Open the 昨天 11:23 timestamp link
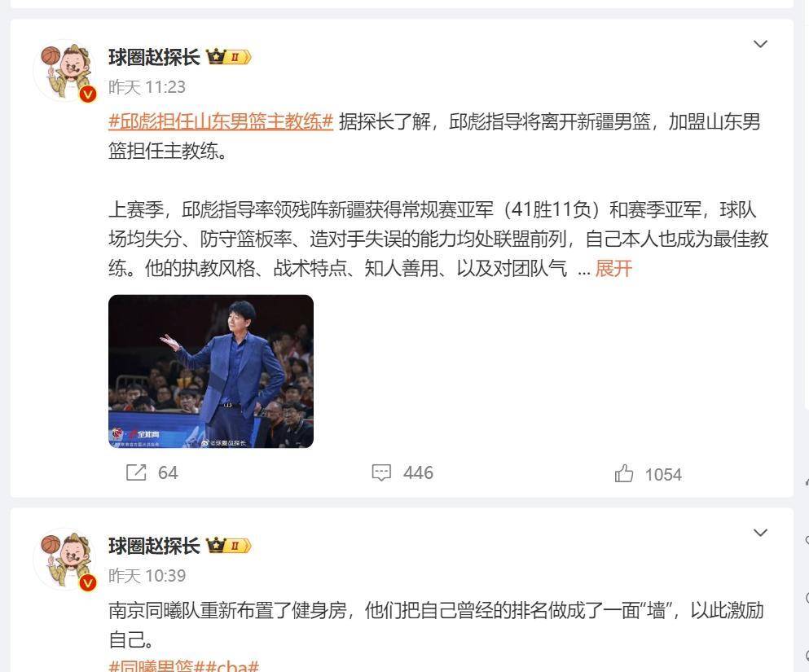This screenshot has width=809, height=672. click(147, 87)
